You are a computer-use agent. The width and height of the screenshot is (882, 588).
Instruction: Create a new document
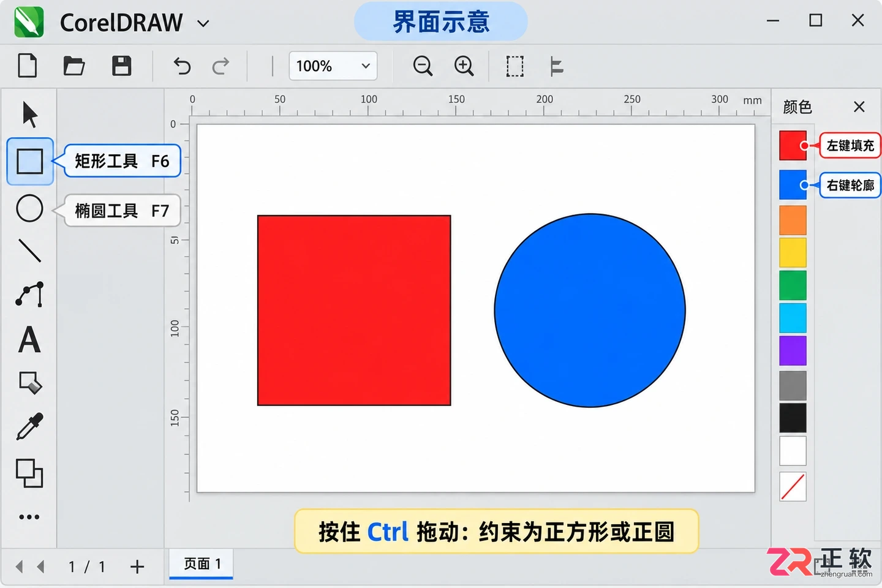tap(28, 66)
